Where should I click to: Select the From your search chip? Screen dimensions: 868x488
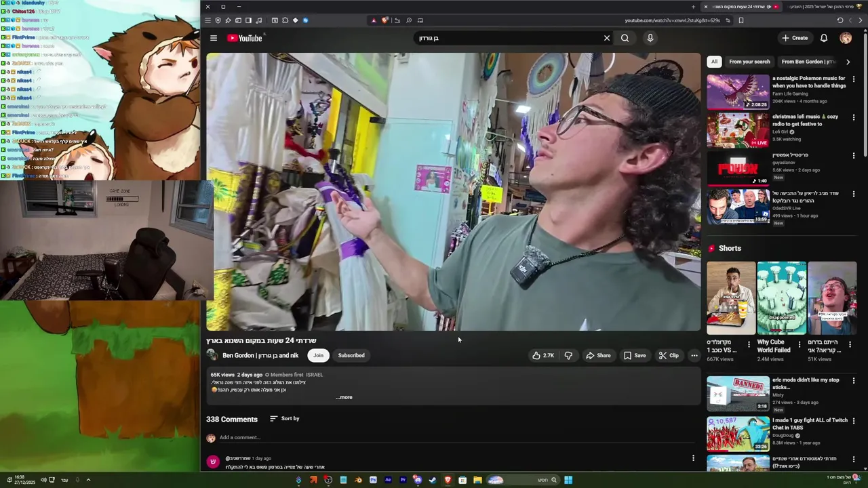(749, 62)
